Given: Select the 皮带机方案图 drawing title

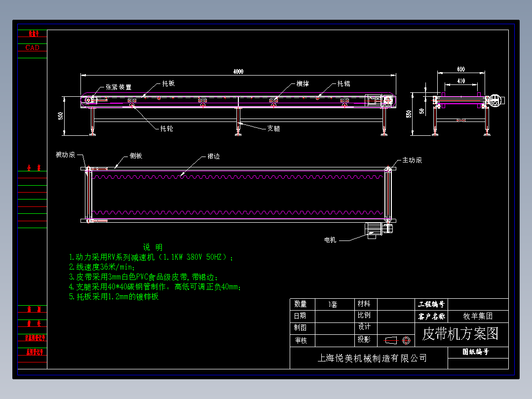Looking at the screenshot, I should pyautogui.click(x=460, y=334).
